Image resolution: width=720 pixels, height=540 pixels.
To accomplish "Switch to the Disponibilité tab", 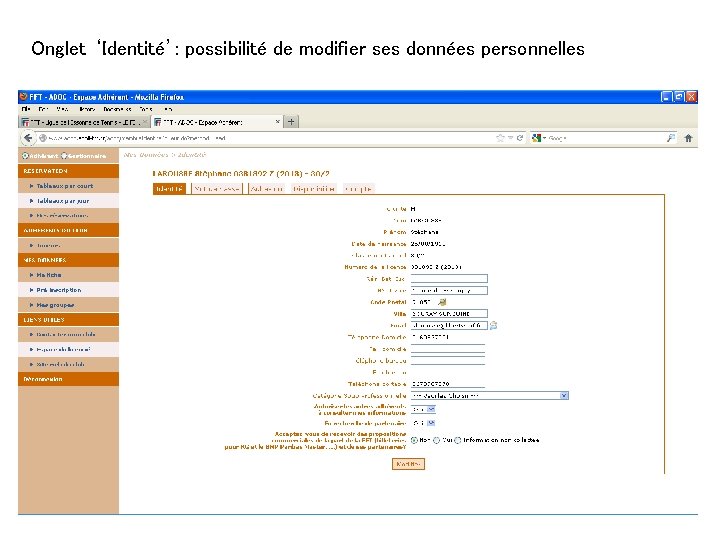I will point(314,189).
